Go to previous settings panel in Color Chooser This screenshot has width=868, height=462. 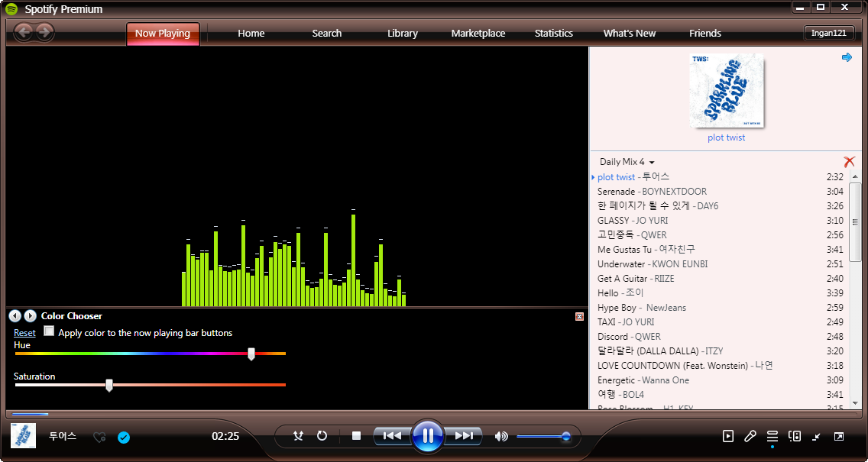pos(15,316)
